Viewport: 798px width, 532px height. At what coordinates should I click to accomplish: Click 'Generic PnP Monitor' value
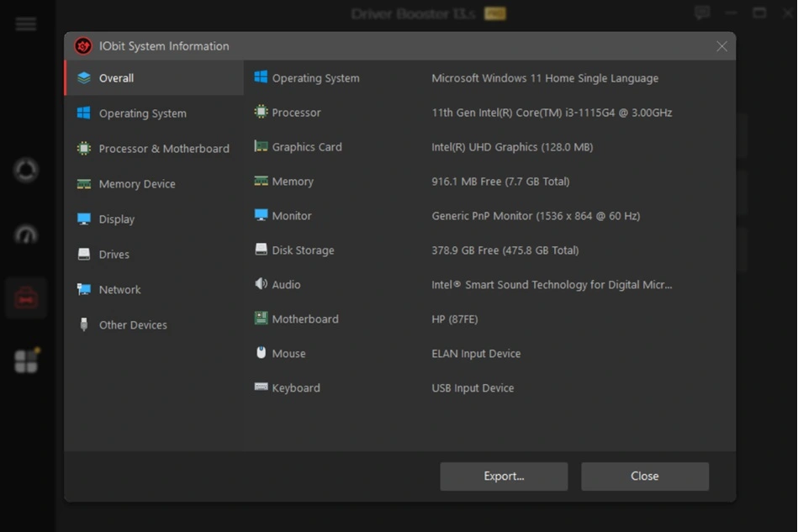pos(536,216)
